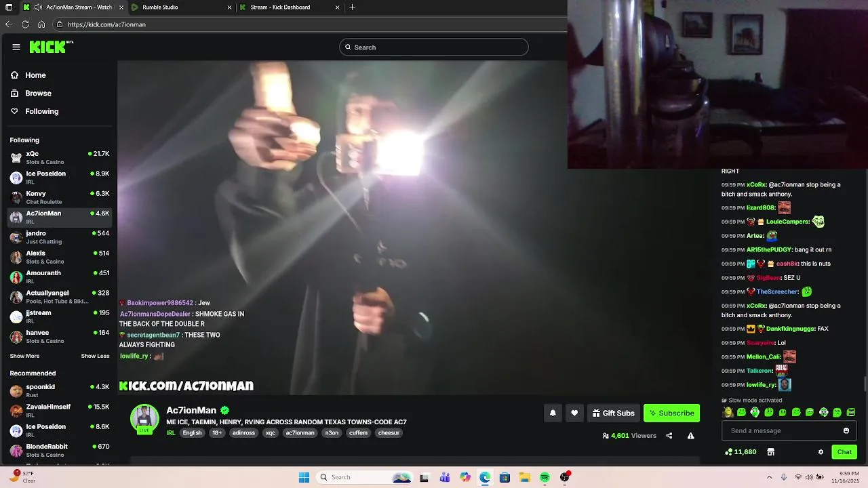Open spoonkid recommended channel
Viewport: 868px width, 488px height.
point(60,390)
